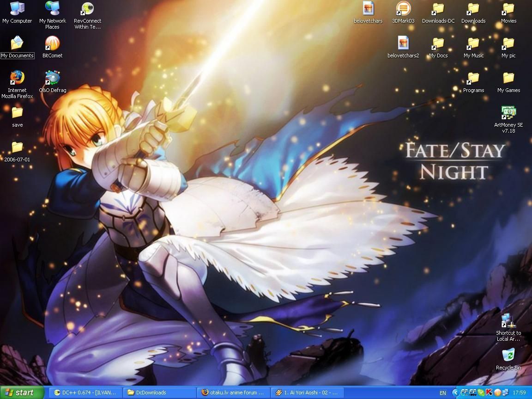The height and width of the screenshot is (399, 532).
Task: Open the Downloads folder shortcut
Action: (473, 12)
